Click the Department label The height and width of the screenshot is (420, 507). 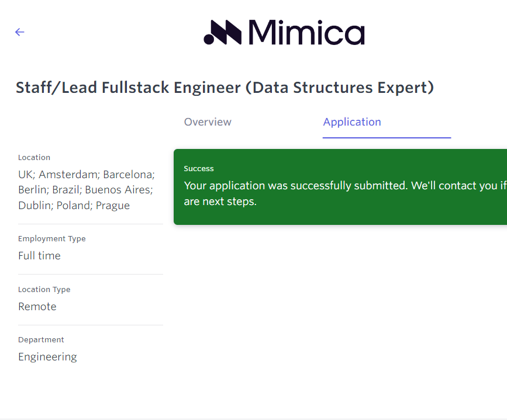(41, 340)
